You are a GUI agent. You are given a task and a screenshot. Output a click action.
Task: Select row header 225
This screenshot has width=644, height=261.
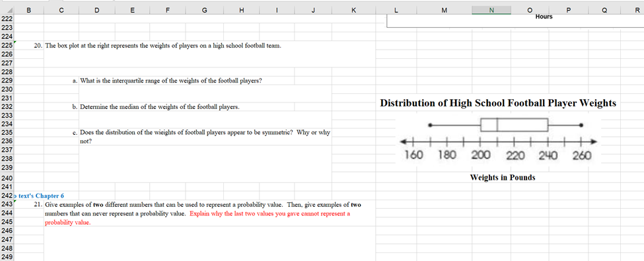[x=7, y=46]
